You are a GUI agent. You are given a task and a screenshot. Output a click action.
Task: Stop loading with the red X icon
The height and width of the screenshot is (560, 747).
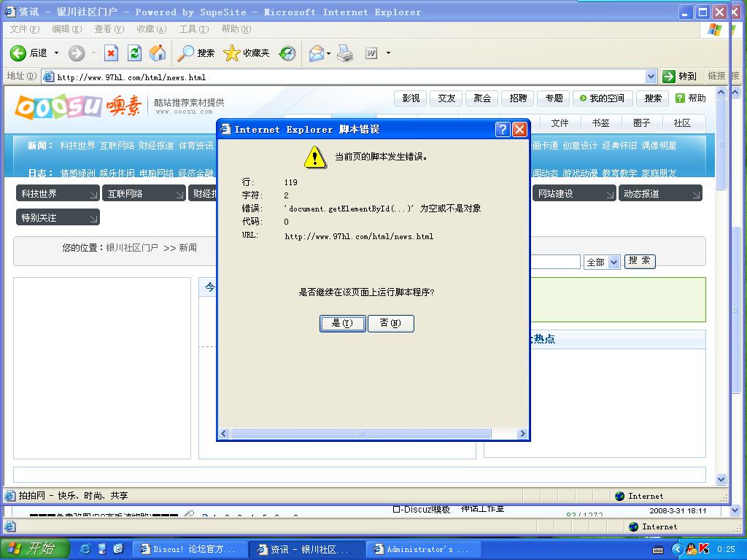pyautogui.click(x=111, y=52)
